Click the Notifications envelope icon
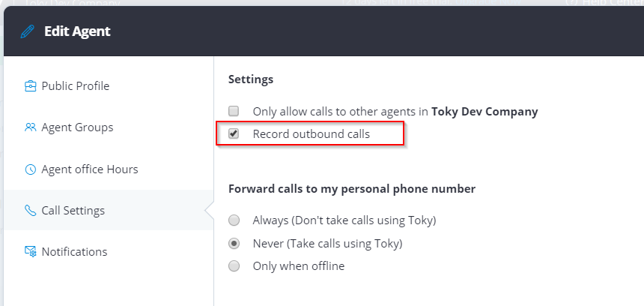 [31, 252]
